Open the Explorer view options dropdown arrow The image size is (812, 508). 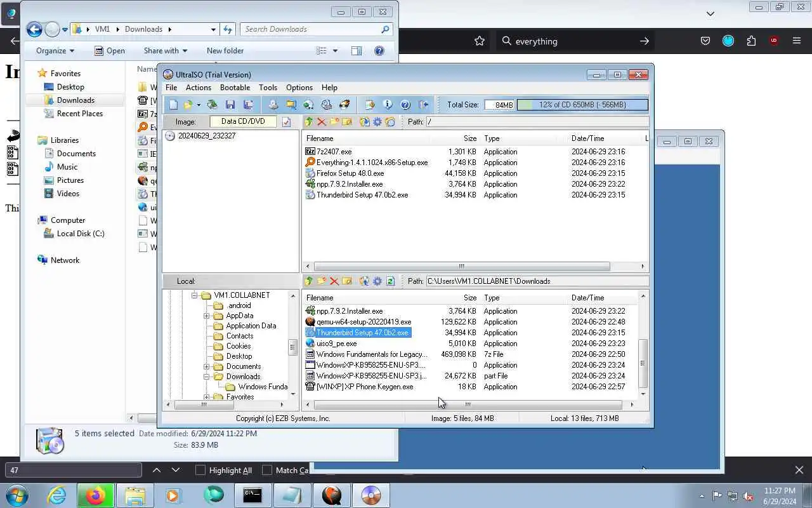[x=335, y=51]
